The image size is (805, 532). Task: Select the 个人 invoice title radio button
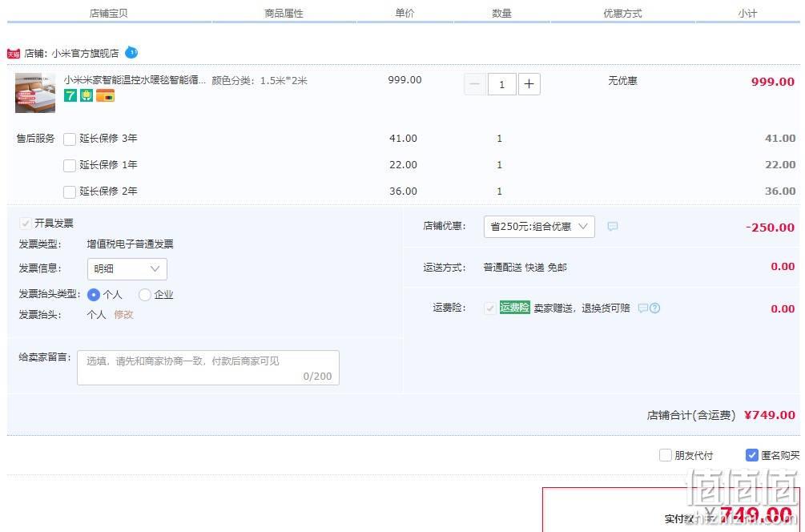[94, 295]
